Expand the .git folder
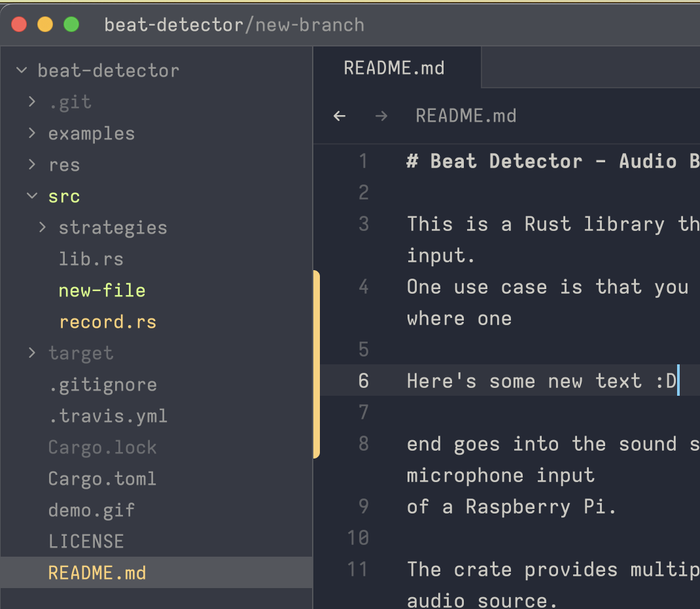The height and width of the screenshot is (609, 700). pyautogui.click(x=32, y=102)
